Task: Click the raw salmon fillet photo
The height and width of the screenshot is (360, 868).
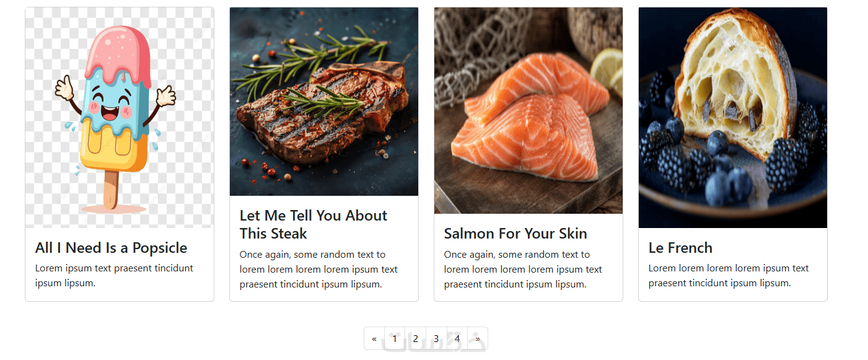Action: click(528, 110)
